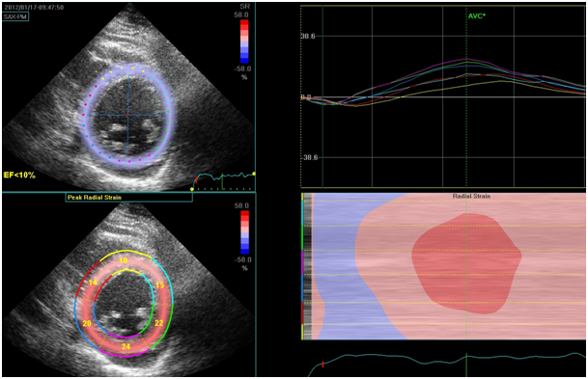Screen dimensions: 588x379
Task: Click the cyan segment bar beside strain map
Action: 302,212
